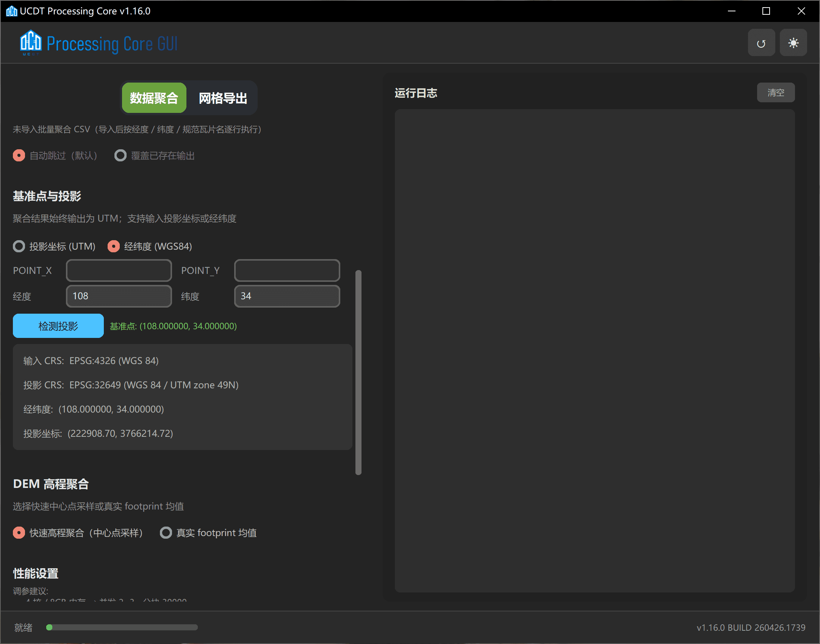Click the green 基准点 coordinates text
The height and width of the screenshot is (644, 820).
(173, 326)
